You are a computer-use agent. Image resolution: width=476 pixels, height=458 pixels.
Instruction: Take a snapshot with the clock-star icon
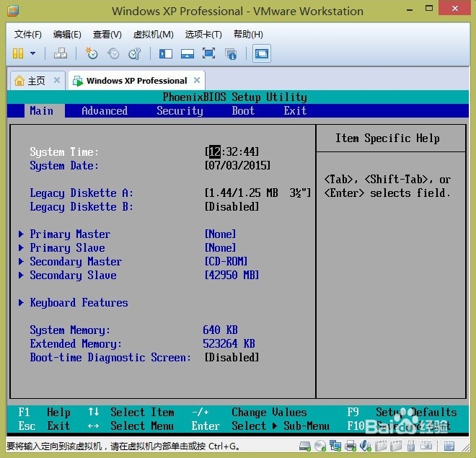91,53
